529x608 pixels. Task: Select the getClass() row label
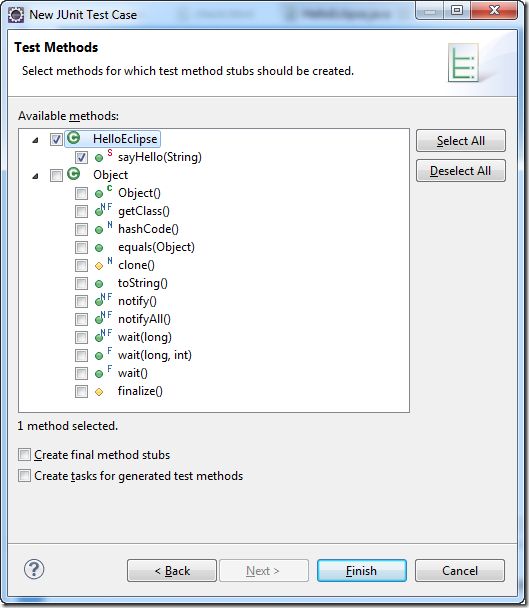click(x=144, y=211)
